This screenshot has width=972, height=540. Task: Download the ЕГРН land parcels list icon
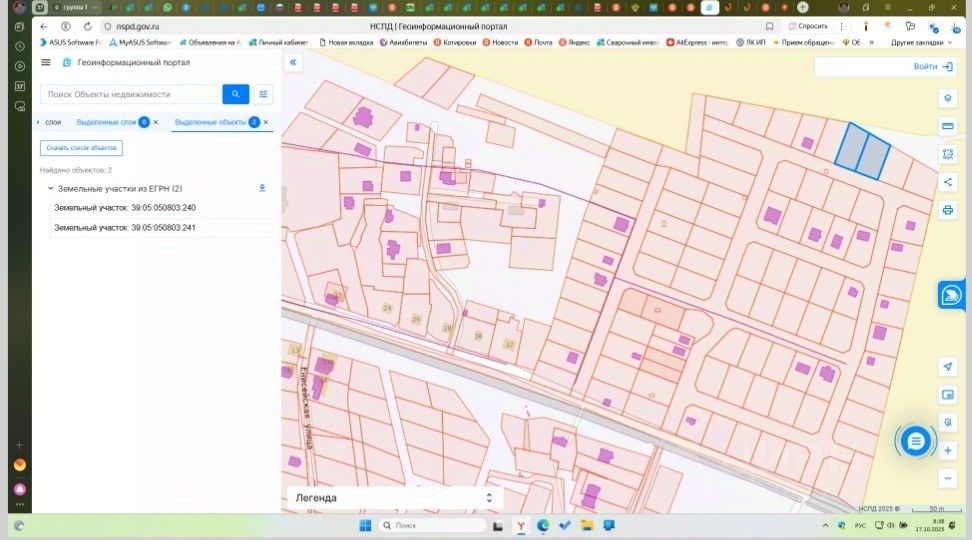pos(262,188)
